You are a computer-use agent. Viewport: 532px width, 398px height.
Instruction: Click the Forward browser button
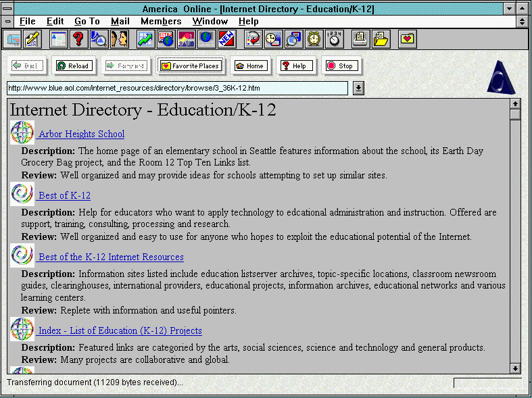pyautogui.click(x=126, y=66)
